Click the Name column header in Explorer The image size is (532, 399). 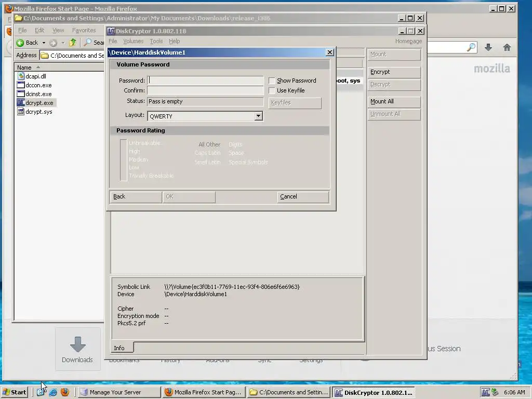59,67
